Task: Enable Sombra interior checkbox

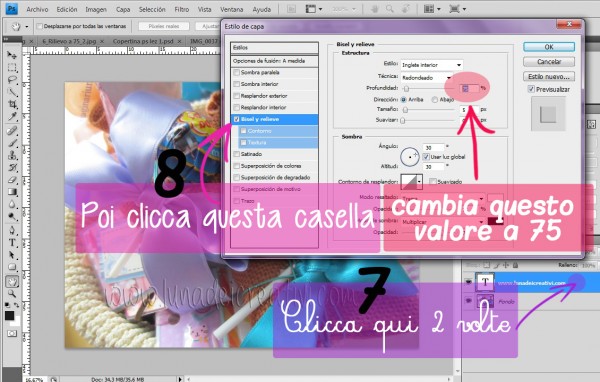Action: point(236,84)
